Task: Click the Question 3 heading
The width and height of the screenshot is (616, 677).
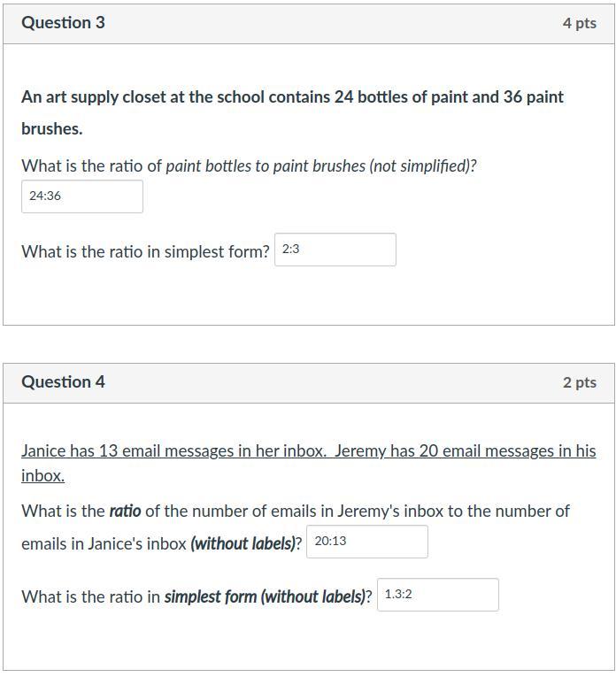Action: click(63, 23)
